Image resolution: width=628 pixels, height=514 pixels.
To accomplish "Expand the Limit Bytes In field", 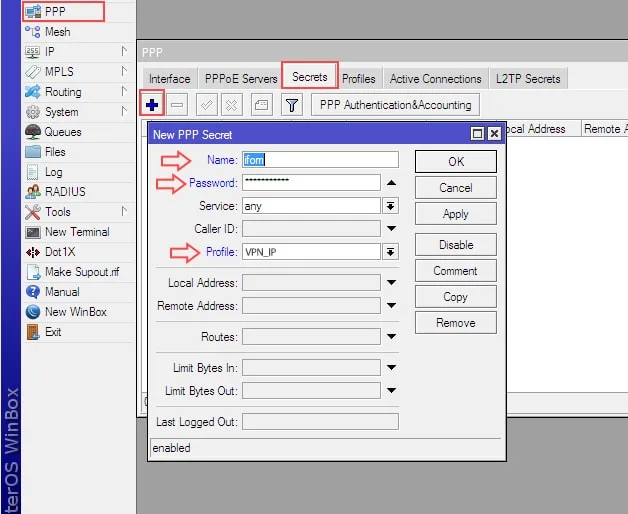I will (391, 367).
